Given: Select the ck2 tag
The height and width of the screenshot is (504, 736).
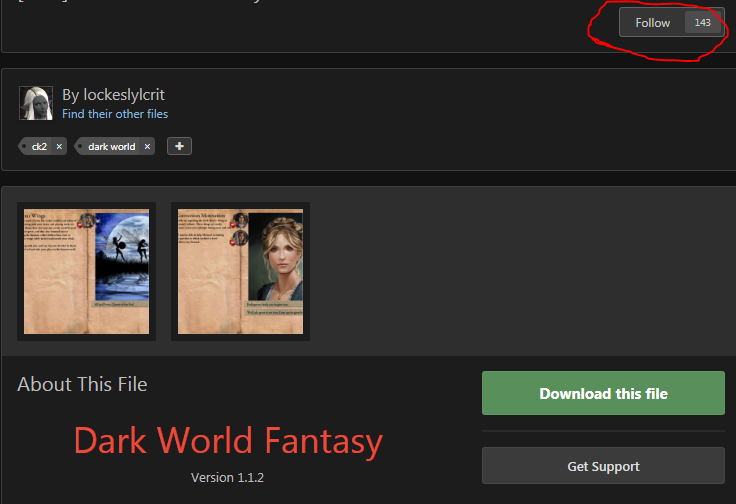Looking at the screenshot, I should point(39,146).
